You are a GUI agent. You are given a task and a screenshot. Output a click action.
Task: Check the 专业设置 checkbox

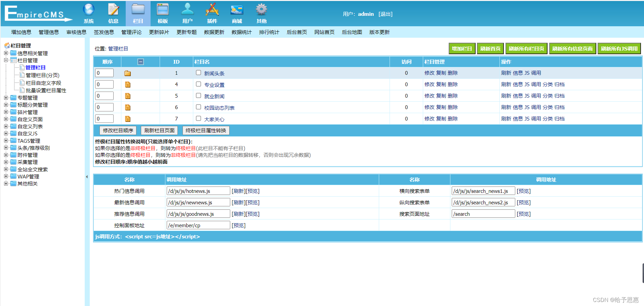[x=199, y=84]
